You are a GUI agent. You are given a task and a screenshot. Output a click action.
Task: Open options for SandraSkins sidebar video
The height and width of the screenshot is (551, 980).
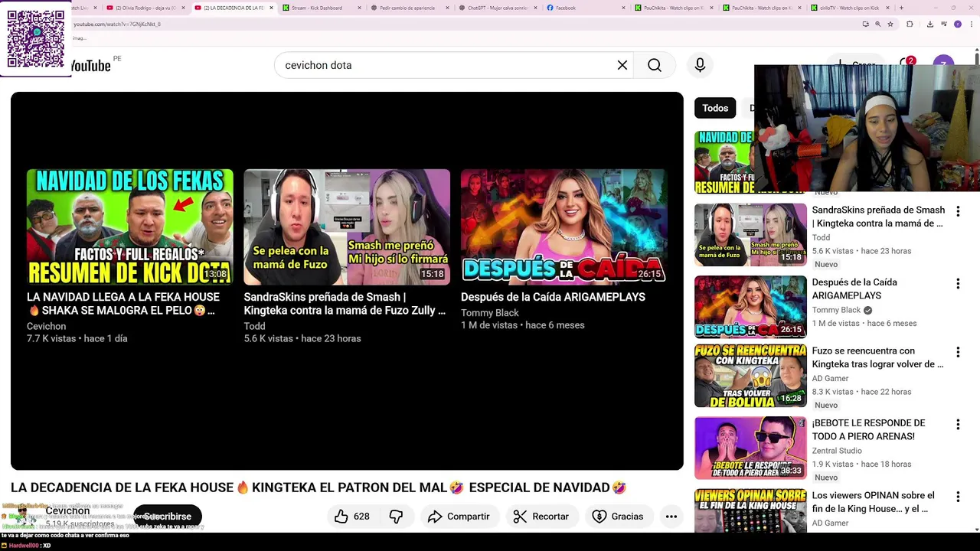pos(958,211)
